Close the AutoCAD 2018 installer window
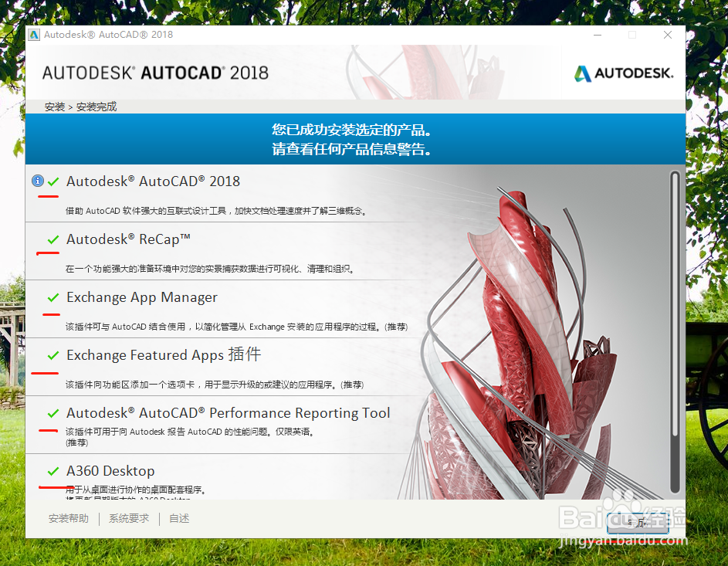Viewport: 728px width, 566px height. click(x=668, y=35)
